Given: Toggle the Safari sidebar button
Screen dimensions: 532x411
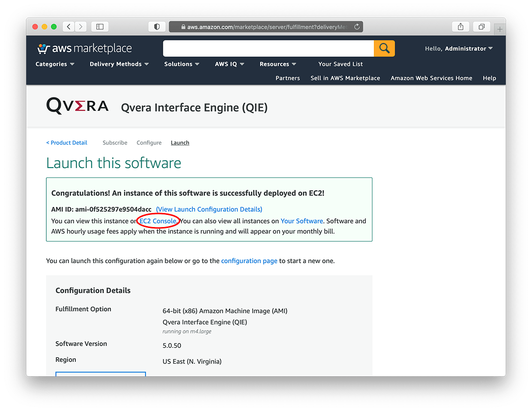Looking at the screenshot, I should click(100, 27).
